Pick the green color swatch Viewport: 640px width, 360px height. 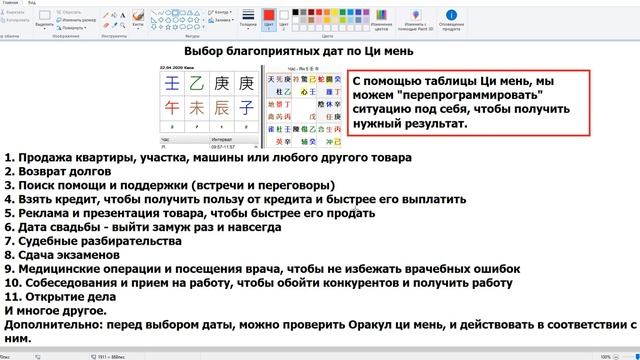click(342, 12)
